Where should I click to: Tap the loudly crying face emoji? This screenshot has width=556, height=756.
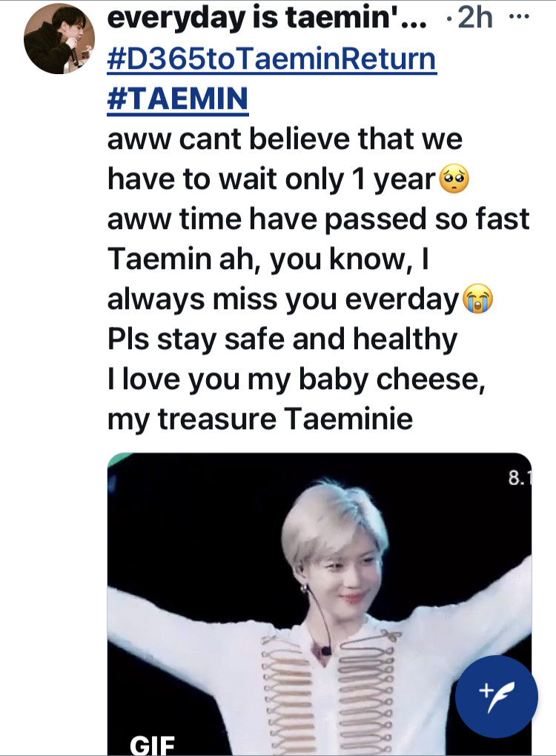(x=477, y=299)
